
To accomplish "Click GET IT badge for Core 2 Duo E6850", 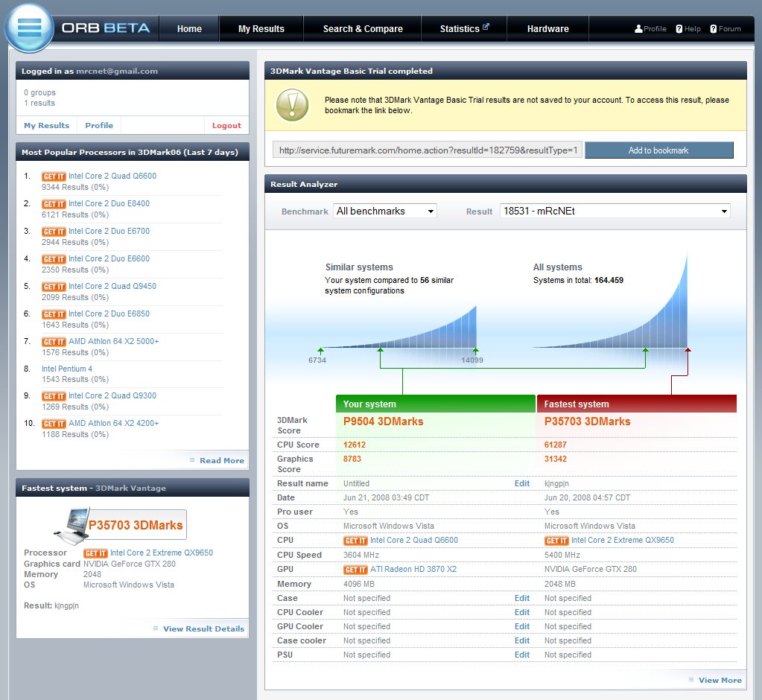I will click(54, 314).
